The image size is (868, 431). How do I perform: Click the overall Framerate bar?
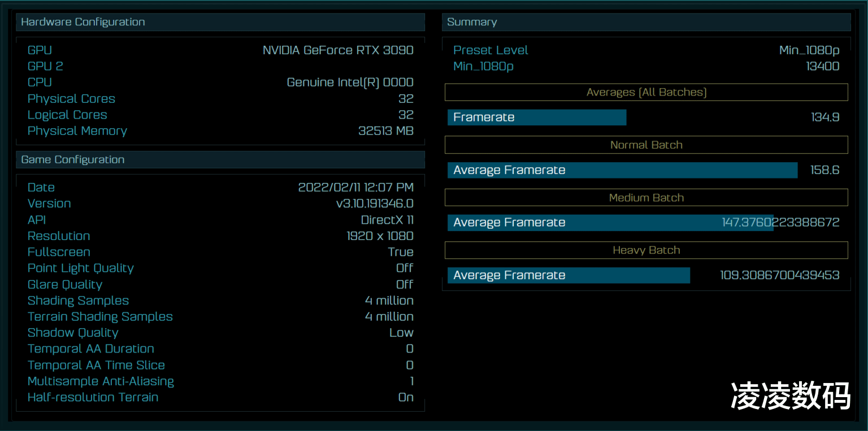pyautogui.click(x=537, y=117)
